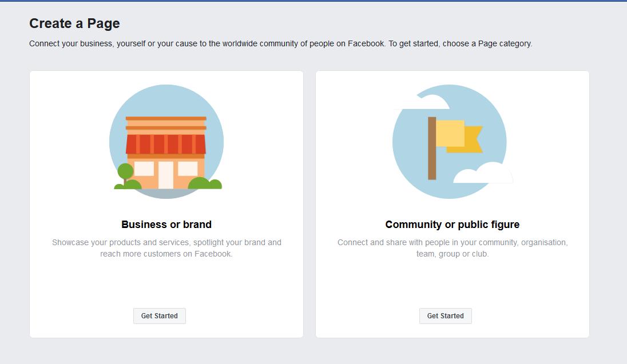
Task: Click Get Started under Community or public figure
Action: (445, 315)
